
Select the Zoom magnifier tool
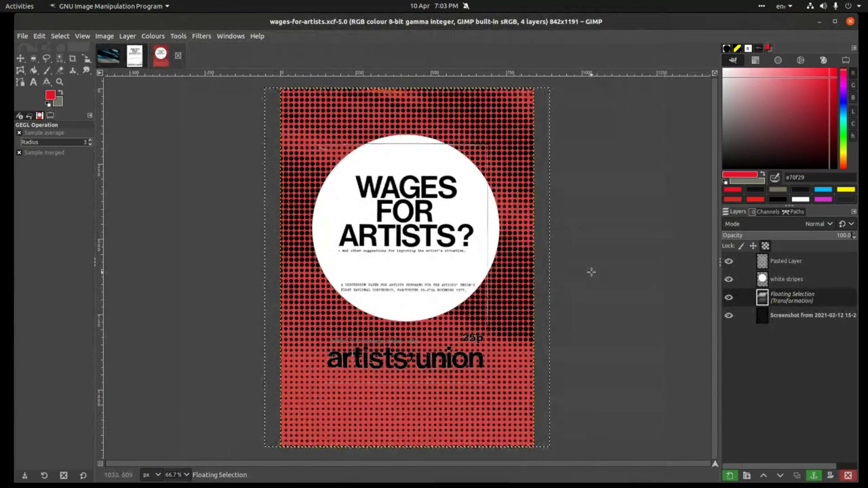60,82
